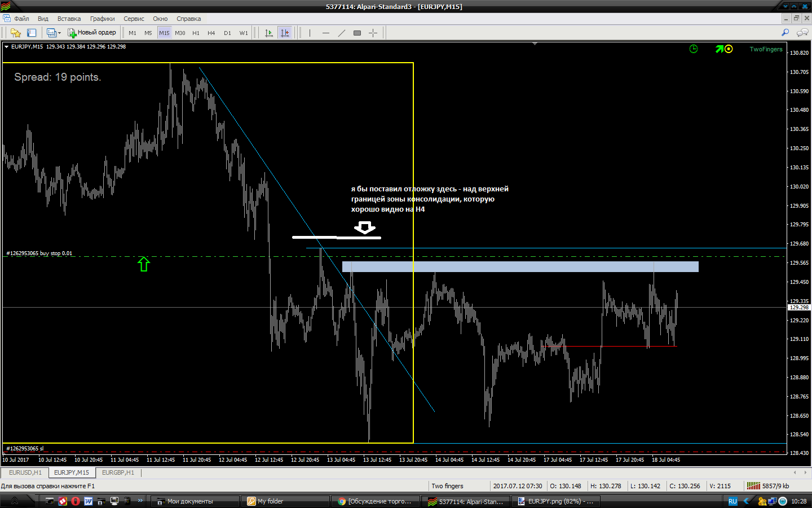
Task: Click the green up arrow on the chart
Action: pyautogui.click(x=144, y=264)
